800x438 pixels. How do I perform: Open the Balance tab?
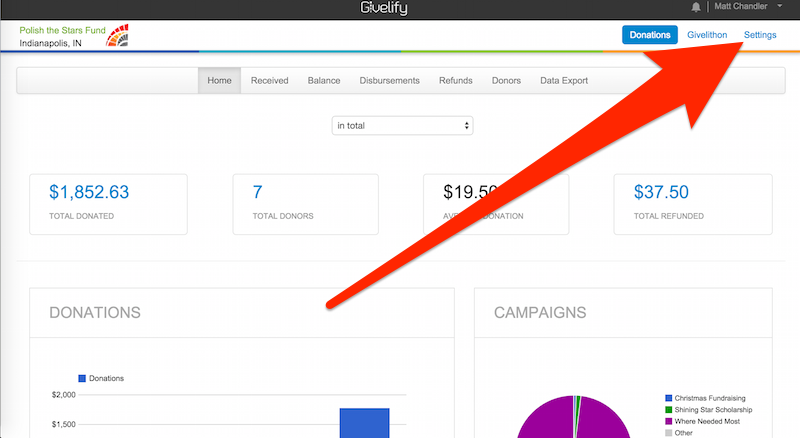click(x=323, y=81)
